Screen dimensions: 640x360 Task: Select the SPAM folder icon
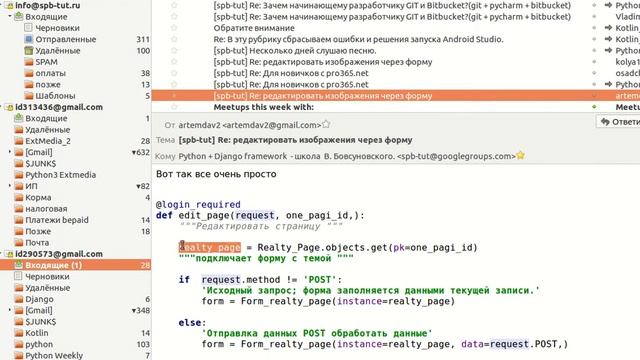pyautogui.click(x=28, y=62)
